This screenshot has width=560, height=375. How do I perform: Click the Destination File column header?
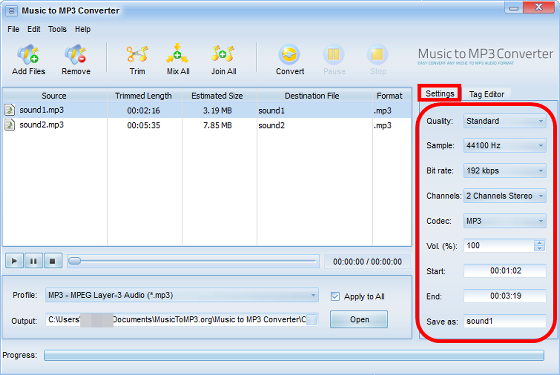point(314,96)
